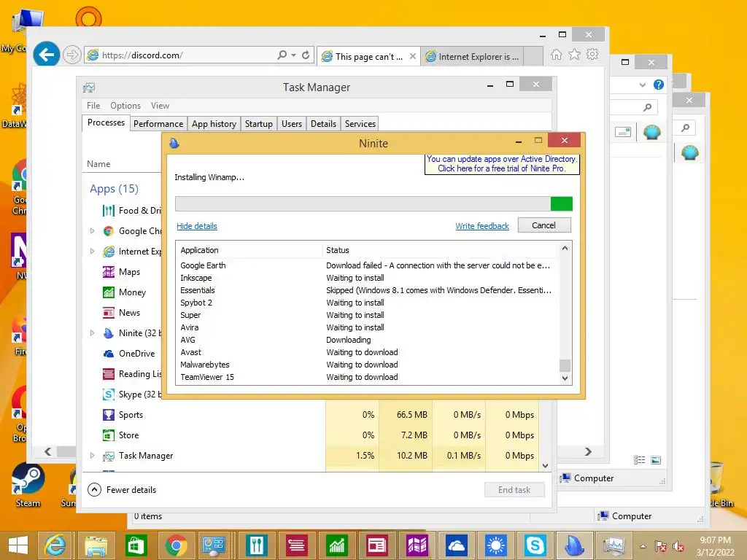The height and width of the screenshot is (560, 747).
Task: Click Hide details link in Ninite
Action: 197,226
